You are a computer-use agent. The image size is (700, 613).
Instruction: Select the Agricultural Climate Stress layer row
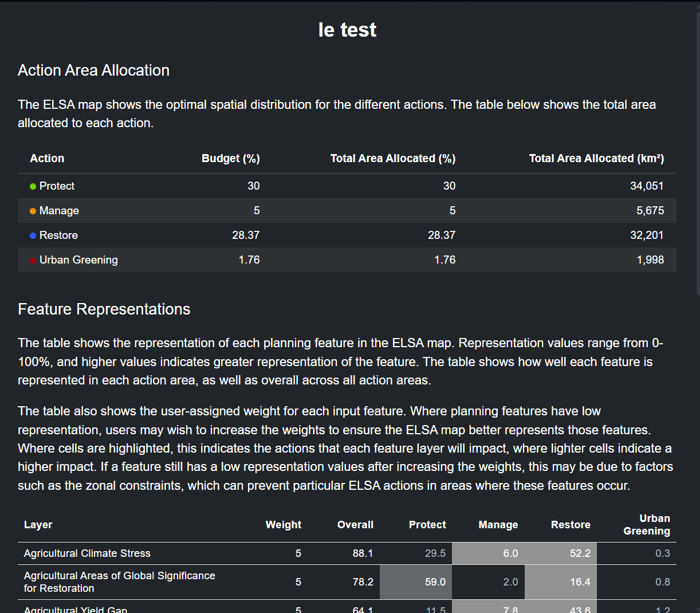click(87, 553)
